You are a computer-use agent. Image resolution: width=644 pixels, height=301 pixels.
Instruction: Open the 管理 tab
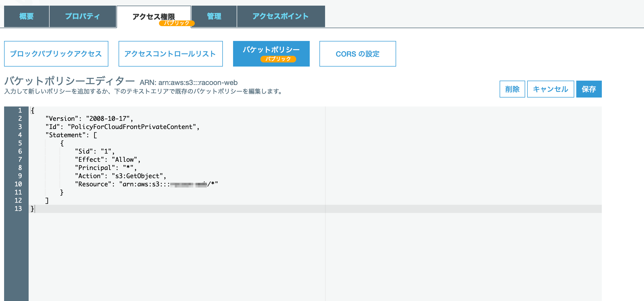[214, 16]
